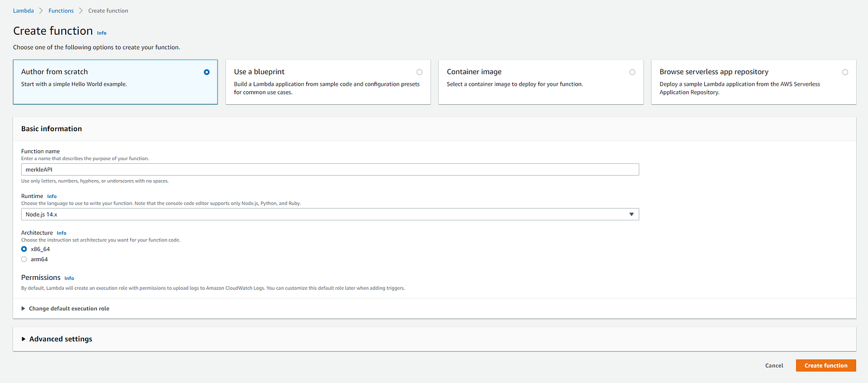Click the Runtime label
This screenshot has height=383, width=868.
click(32, 196)
